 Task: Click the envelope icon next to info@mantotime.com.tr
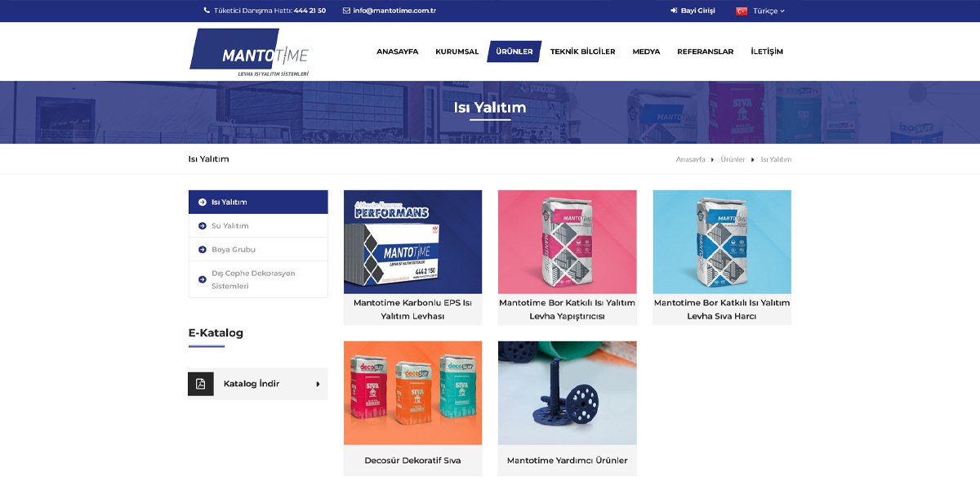(x=346, y=11)
